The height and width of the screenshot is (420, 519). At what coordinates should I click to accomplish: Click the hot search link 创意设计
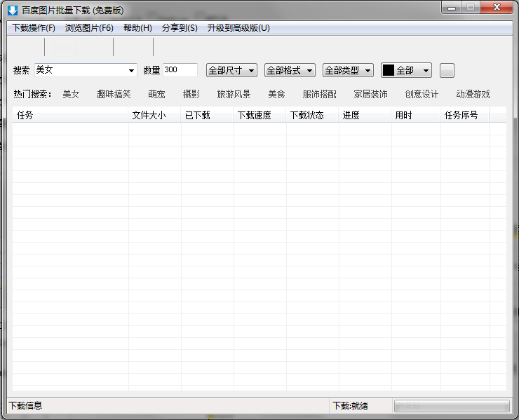[422, 95]
